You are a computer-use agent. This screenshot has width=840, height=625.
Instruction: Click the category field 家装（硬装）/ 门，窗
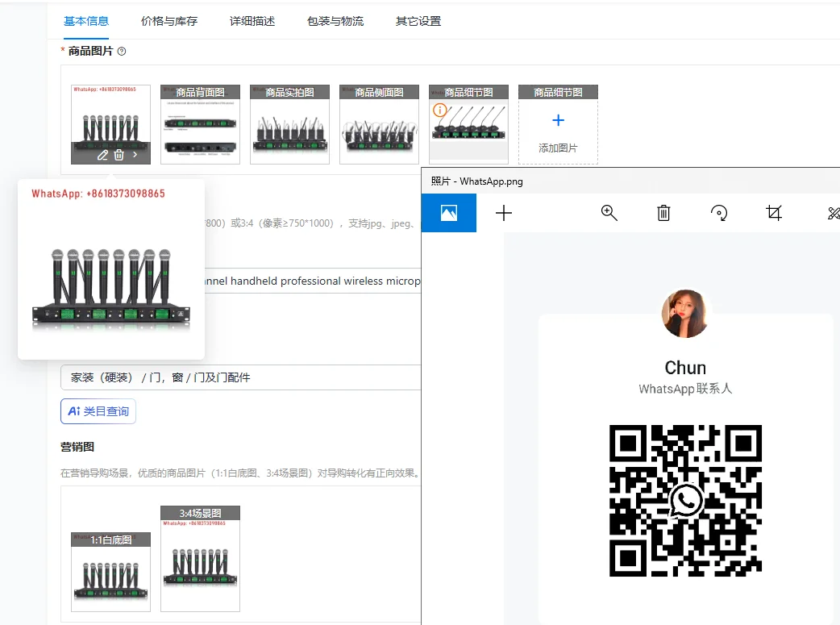click(x=240, y=377)
